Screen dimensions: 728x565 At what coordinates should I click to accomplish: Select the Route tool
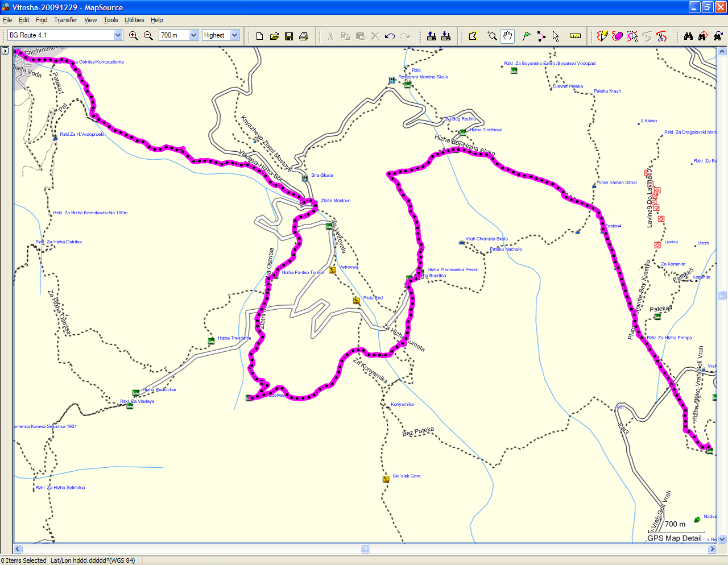pyautogui.click(x=541, y=36)
